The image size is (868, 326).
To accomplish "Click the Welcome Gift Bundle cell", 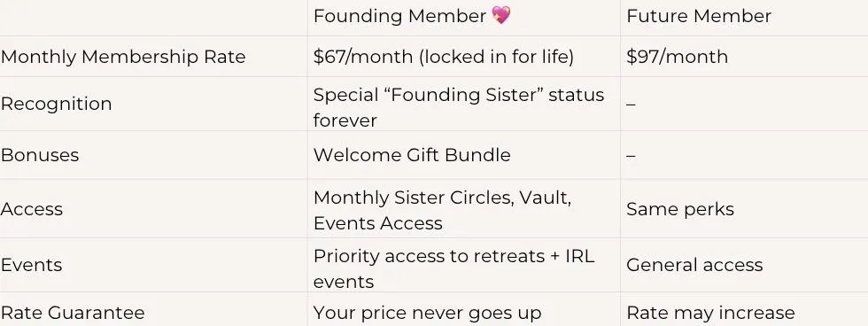I will click(412, 155).
